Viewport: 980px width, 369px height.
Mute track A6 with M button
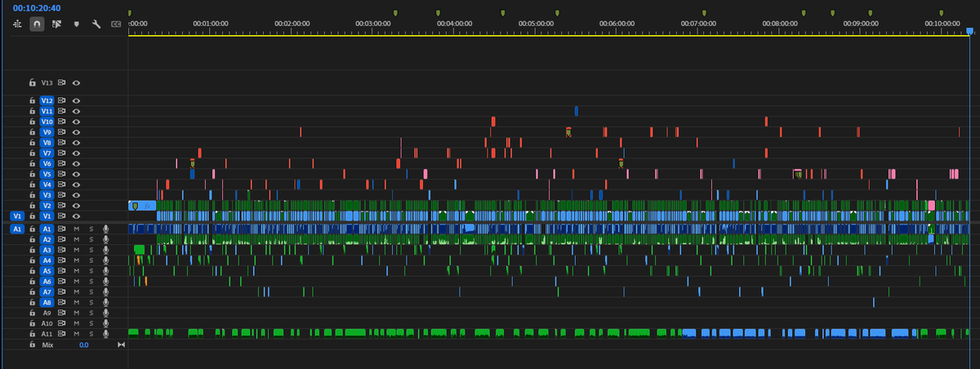pos(76,281)
